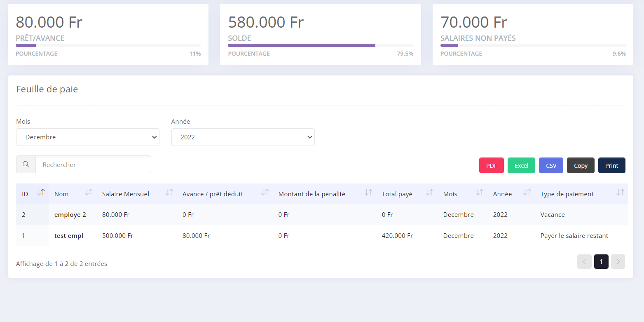Click the Solde percentage progress bar
This screenshot has height=322, width=644.
pyautogui.click(x=320, y=45)
